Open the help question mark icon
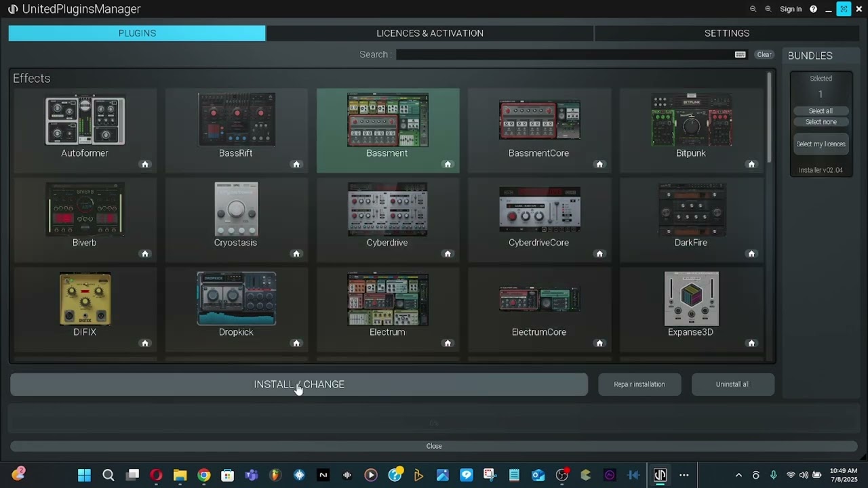This screenshot has width=868, height=488. (814, 9)
